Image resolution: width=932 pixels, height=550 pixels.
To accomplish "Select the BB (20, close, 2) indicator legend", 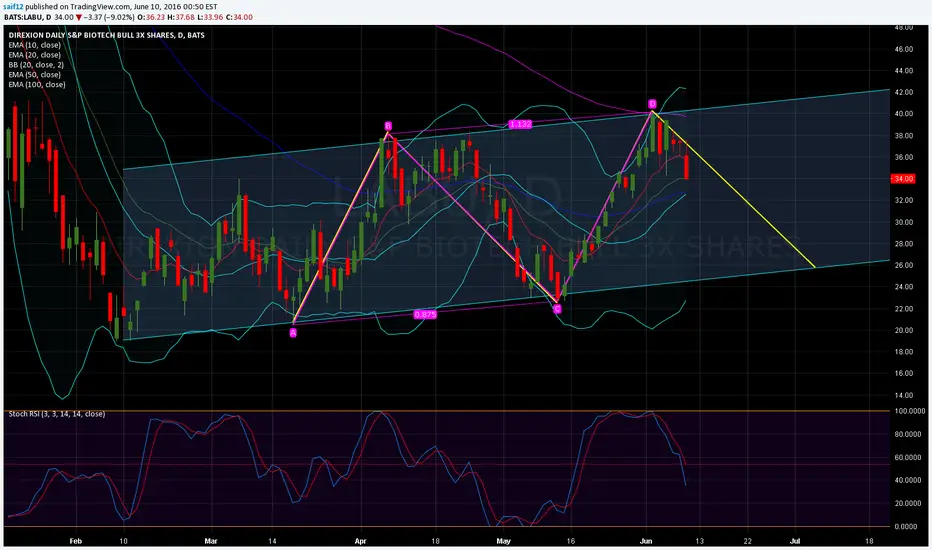I will pyautogui.click(x=36, y=65).
